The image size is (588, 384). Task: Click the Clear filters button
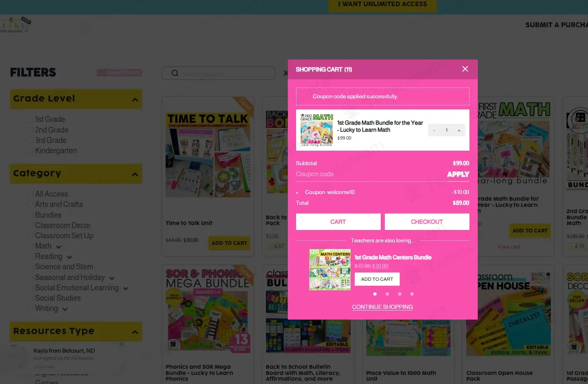click(x=119, y=72)
